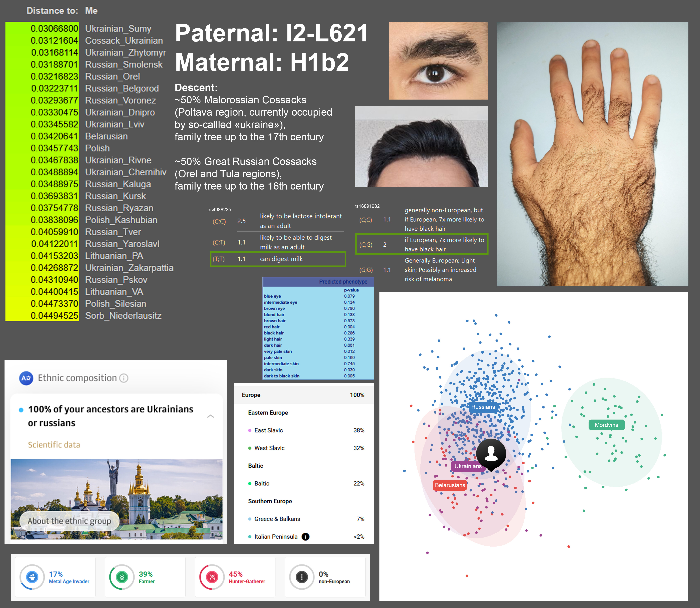This screenshot has height=608, width=700.
Task: Select the Belarusians cluster label
Action: (x=450, y=485)
